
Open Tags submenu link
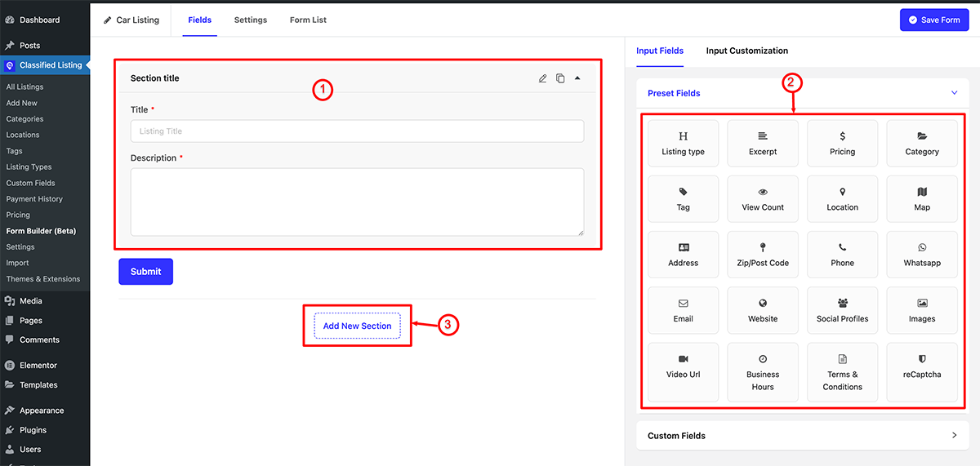[x=15, y=151]
